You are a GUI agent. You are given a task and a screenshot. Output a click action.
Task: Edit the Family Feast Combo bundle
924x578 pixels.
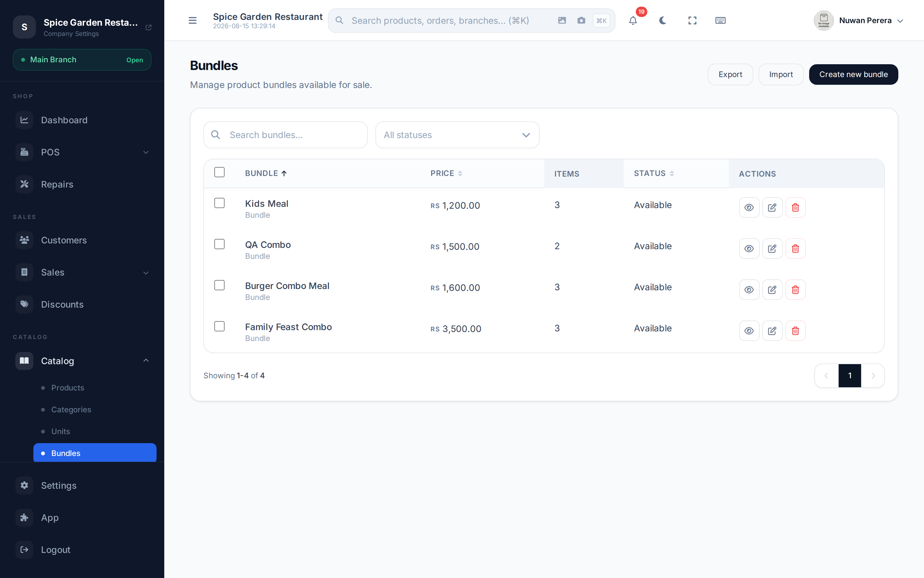coord(772,331)
